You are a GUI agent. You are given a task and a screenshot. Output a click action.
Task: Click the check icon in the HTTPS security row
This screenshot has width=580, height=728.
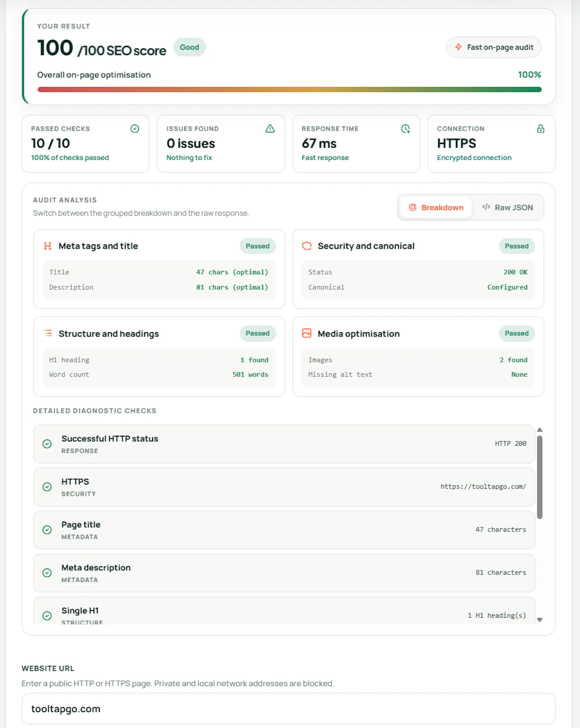pos(47,487)
